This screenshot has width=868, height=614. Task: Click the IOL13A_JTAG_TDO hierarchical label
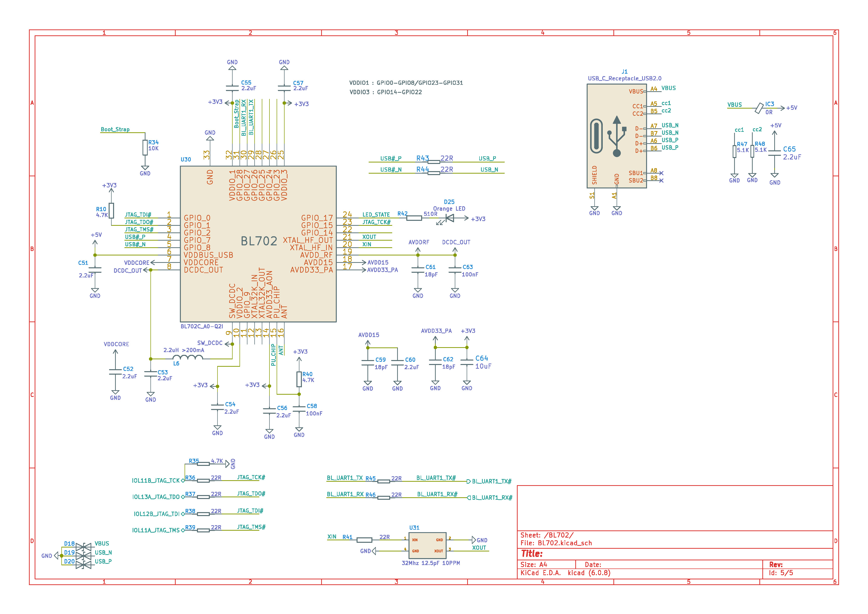pyautogui.click(x=158, y=497)
